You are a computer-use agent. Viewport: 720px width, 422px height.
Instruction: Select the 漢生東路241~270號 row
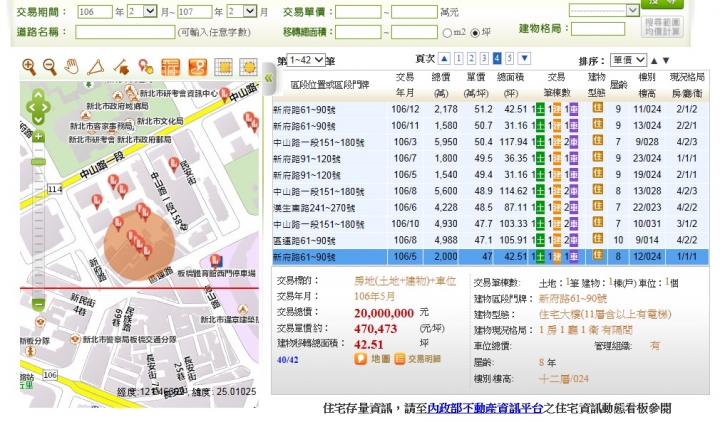point(490,208)
